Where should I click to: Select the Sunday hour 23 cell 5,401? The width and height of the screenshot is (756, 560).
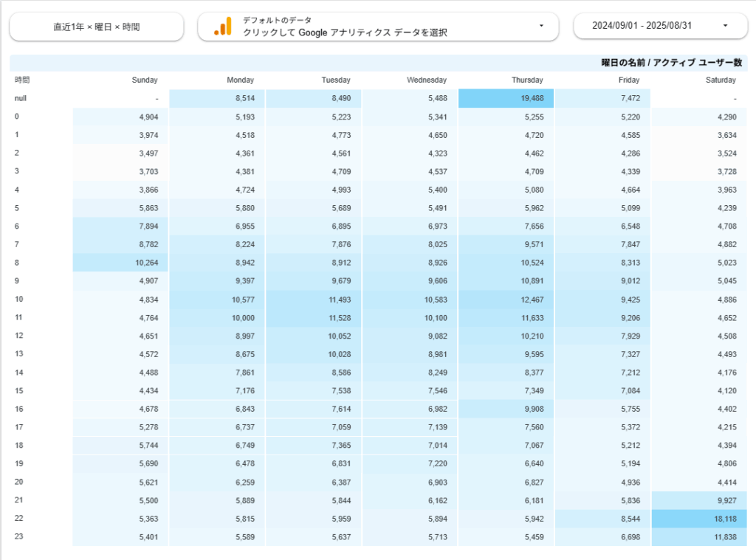click(x=120, y=537)
